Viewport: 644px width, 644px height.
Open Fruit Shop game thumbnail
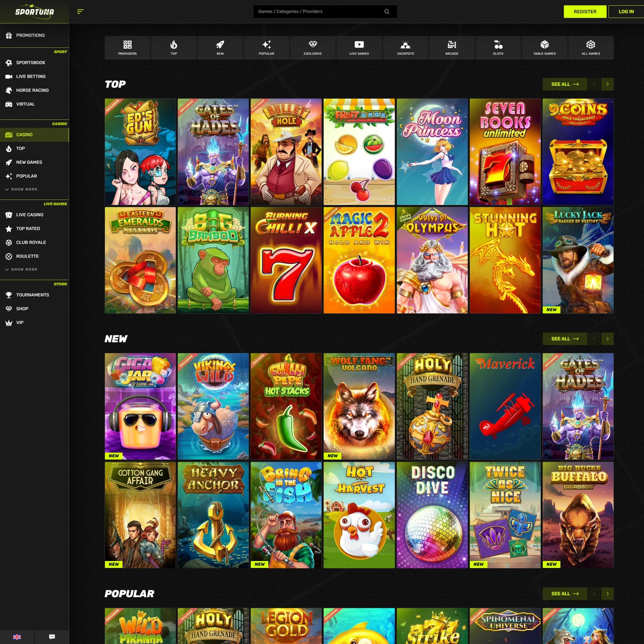[x=359, y=152]
